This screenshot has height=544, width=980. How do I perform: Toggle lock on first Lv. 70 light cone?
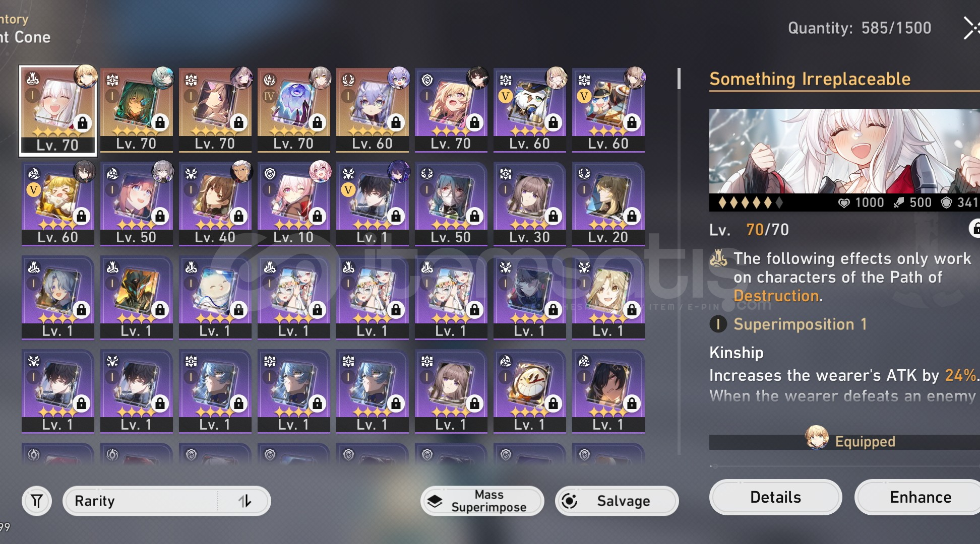(x=83, y=122)
